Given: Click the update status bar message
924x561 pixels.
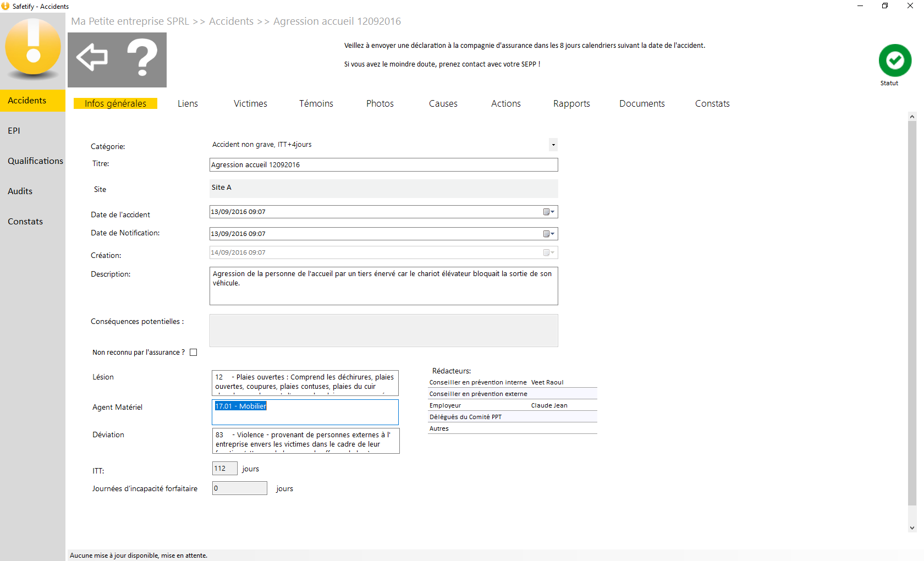Looking at the screenshot, I should [139, 555].
